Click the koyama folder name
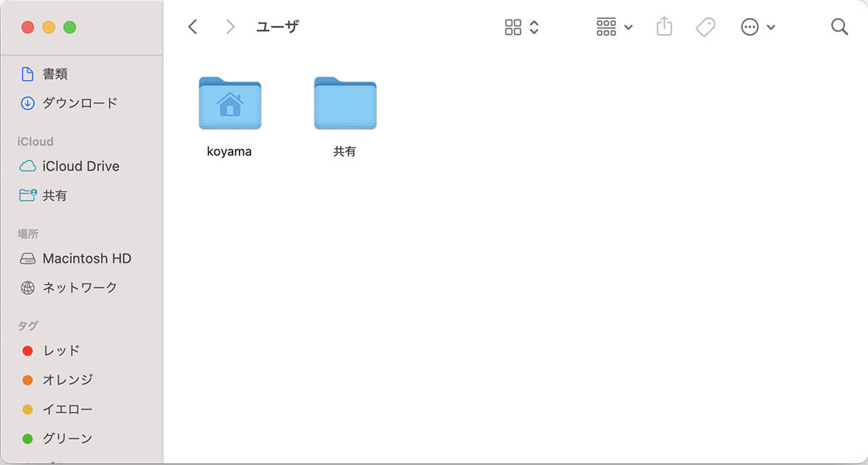Screen dimensions: 868x465 (x=229, y=152)
